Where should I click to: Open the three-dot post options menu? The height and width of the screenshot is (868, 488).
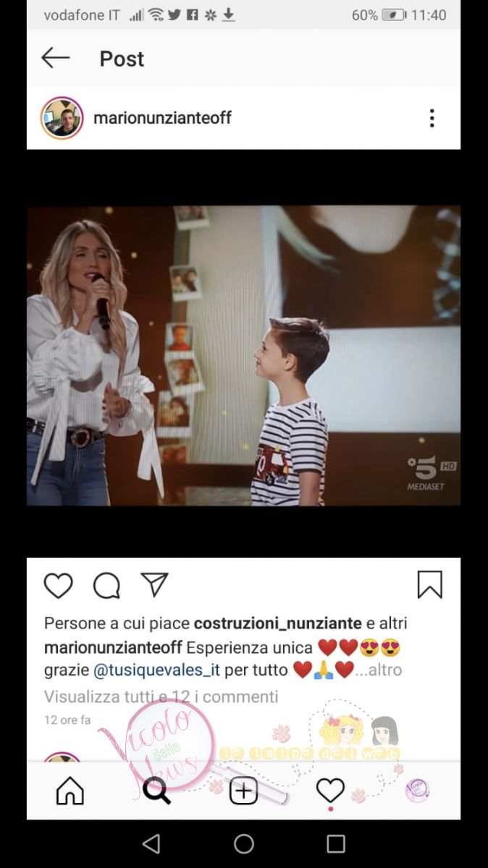pos(432,118)
